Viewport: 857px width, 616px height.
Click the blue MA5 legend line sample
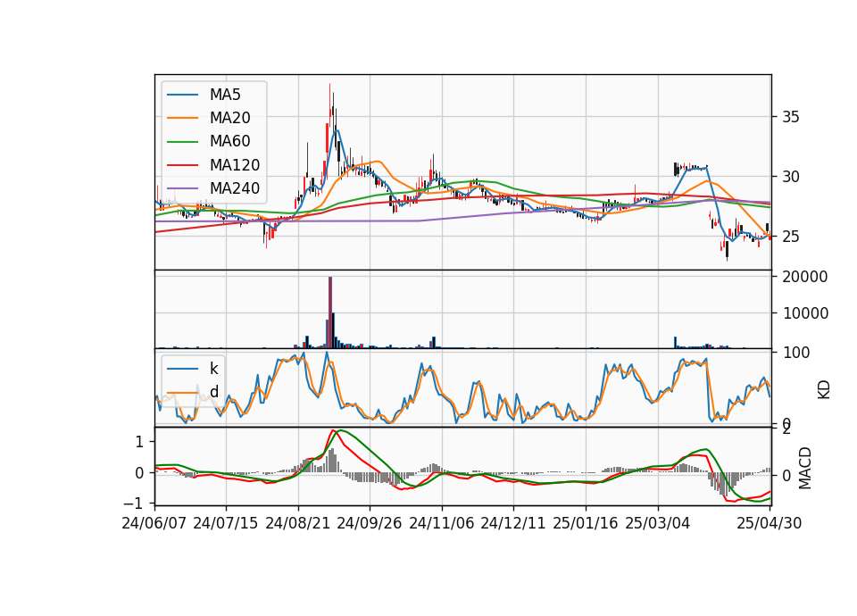point(182,95)
